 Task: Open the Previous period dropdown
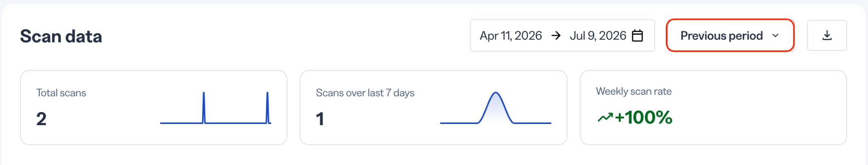[x=730, y=36]
